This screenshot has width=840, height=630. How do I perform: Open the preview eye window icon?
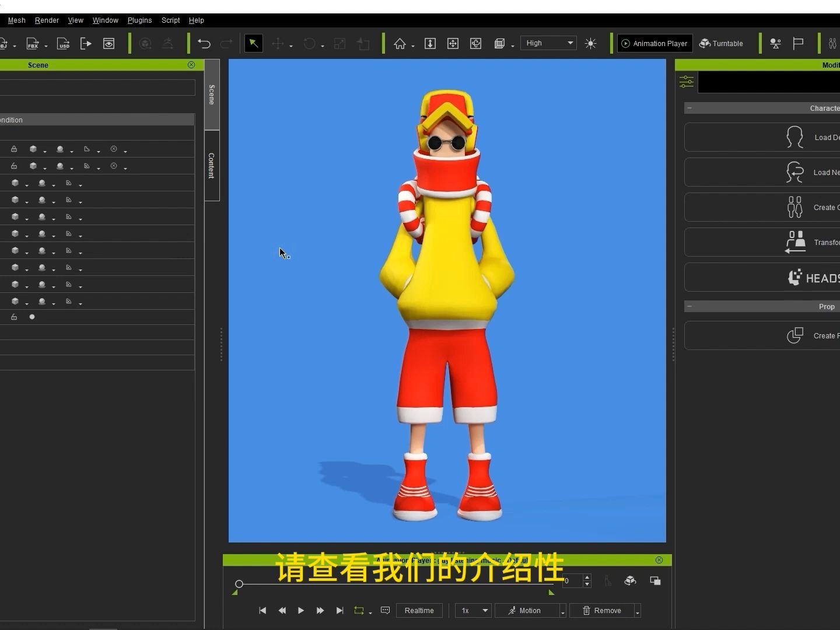pos(108,44)
